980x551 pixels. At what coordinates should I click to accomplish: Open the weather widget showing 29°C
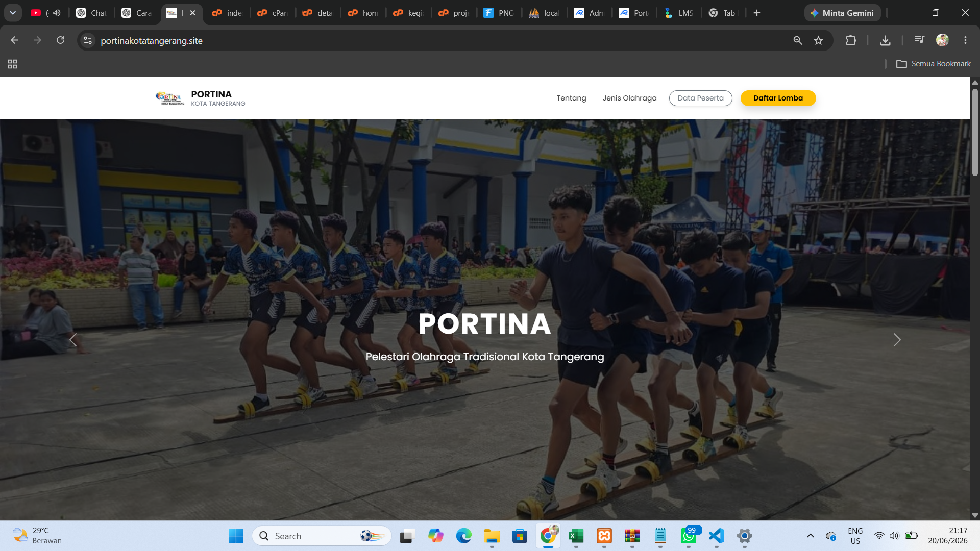(37, 536)
